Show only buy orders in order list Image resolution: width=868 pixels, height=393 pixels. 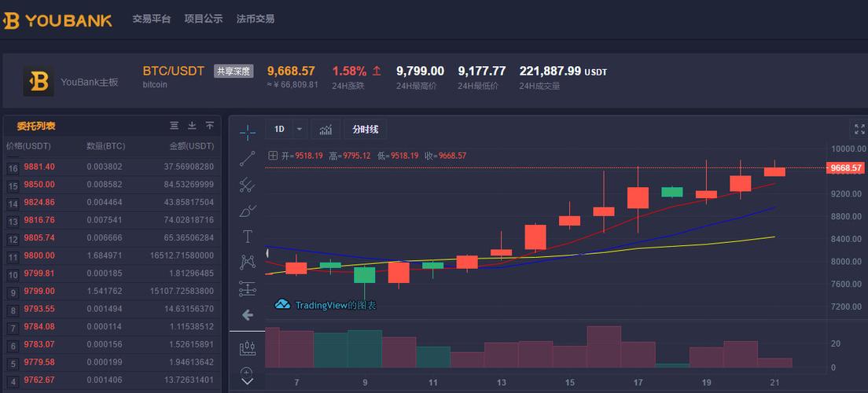(x=192, y=126)
